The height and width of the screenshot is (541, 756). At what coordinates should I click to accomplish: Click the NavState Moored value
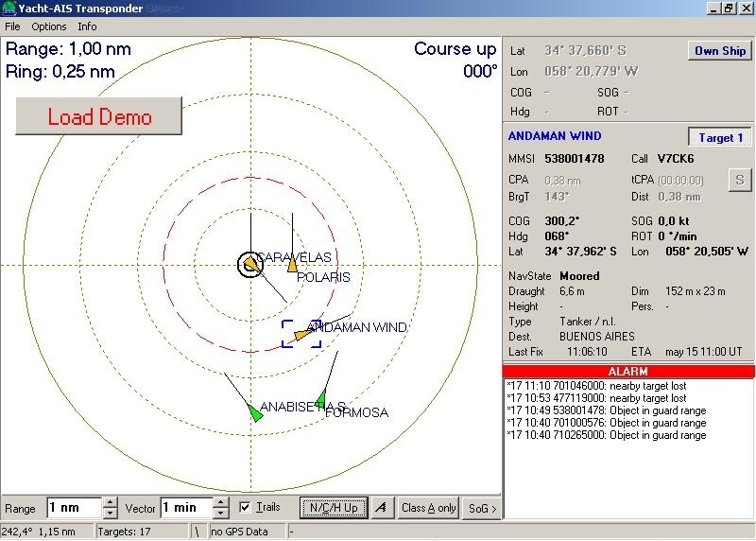(x=579, y=276)
